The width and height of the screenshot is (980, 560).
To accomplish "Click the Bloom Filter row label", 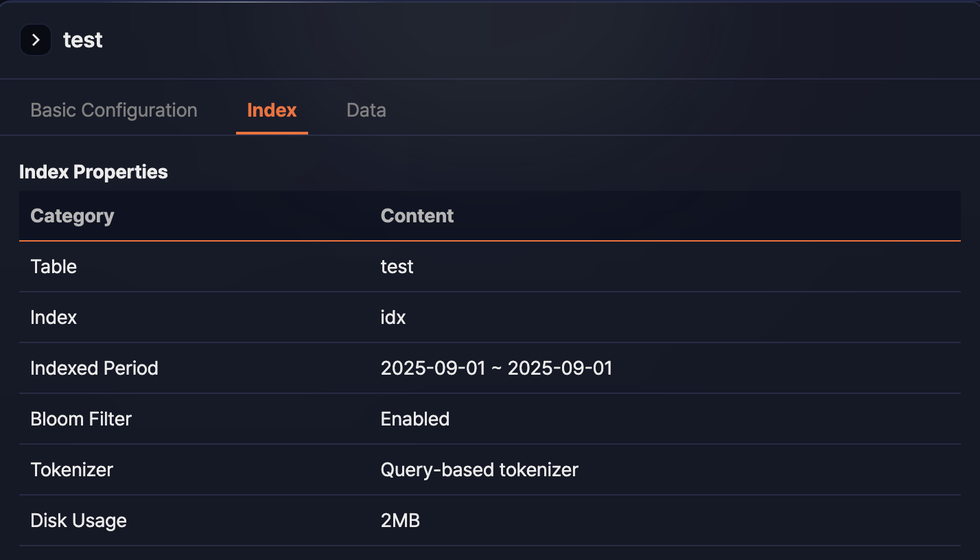I will (x=81, y=419).
